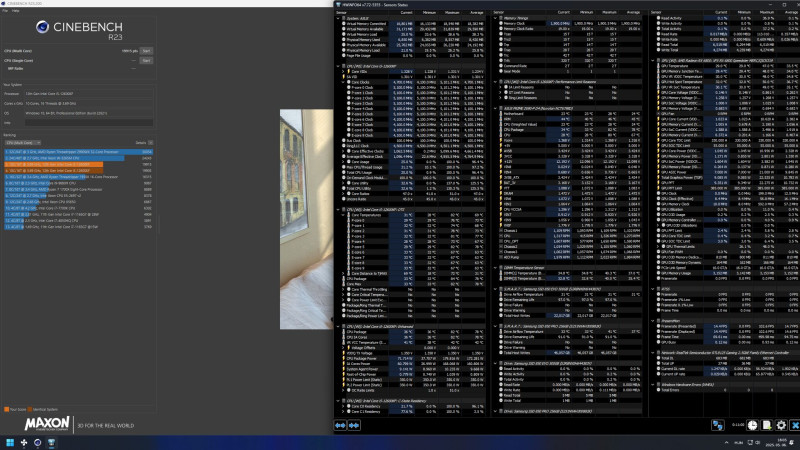Open the CPU (Multi Core) ranking dropdown
The height and width of the screenshot is (450, 800).
coord(22,143)
